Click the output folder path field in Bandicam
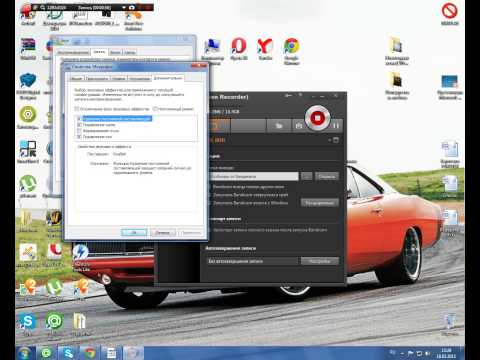The width and height of the screenshot is (480, 360). click(254, 176)
